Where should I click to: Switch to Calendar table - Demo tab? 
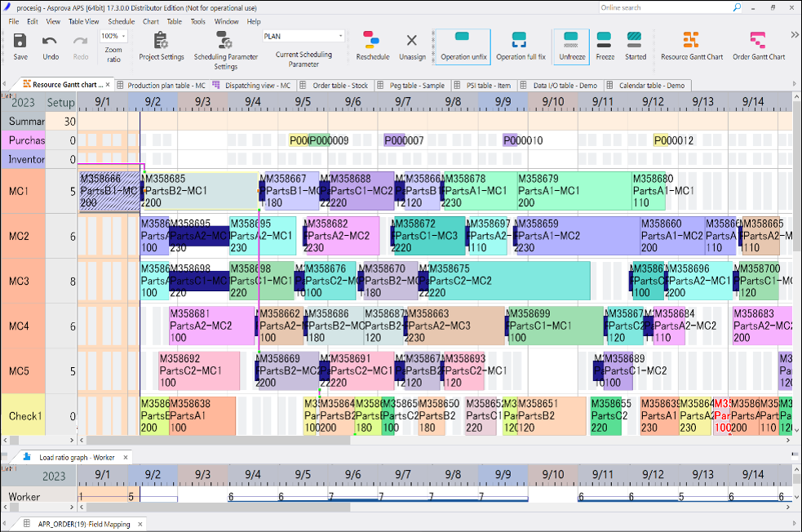pyautogui.click(x=646, y=86)
